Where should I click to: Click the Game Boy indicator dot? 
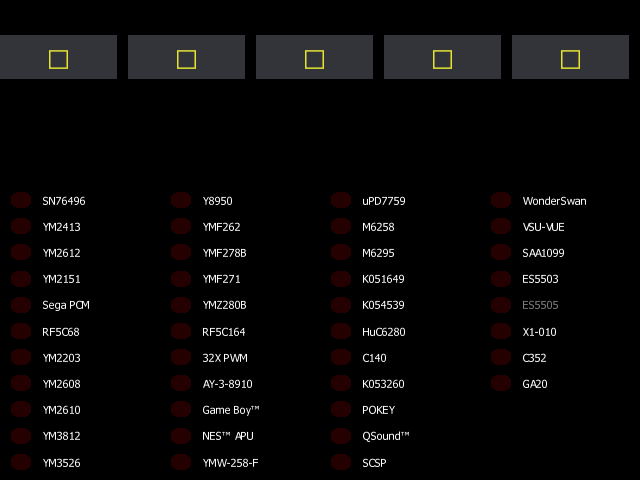click(181, 410)
